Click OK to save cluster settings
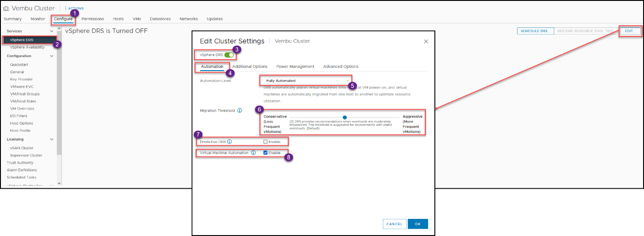 point(418,224)
